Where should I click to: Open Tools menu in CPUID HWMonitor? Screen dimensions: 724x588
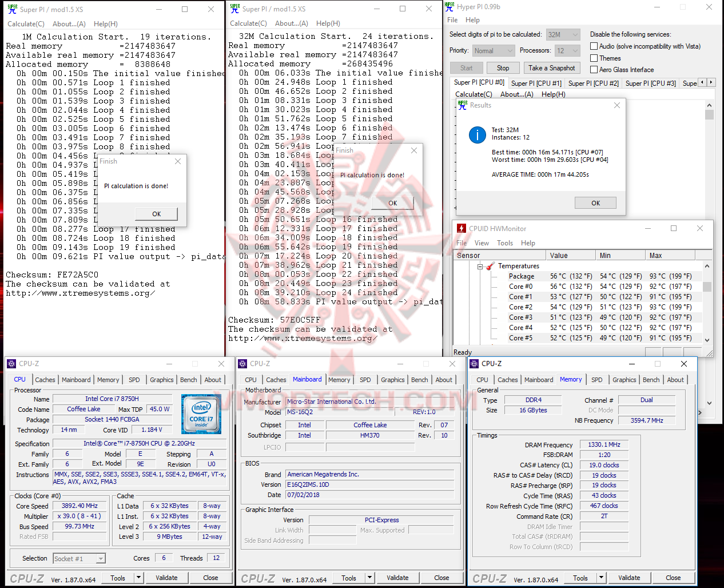coord(505,243)
